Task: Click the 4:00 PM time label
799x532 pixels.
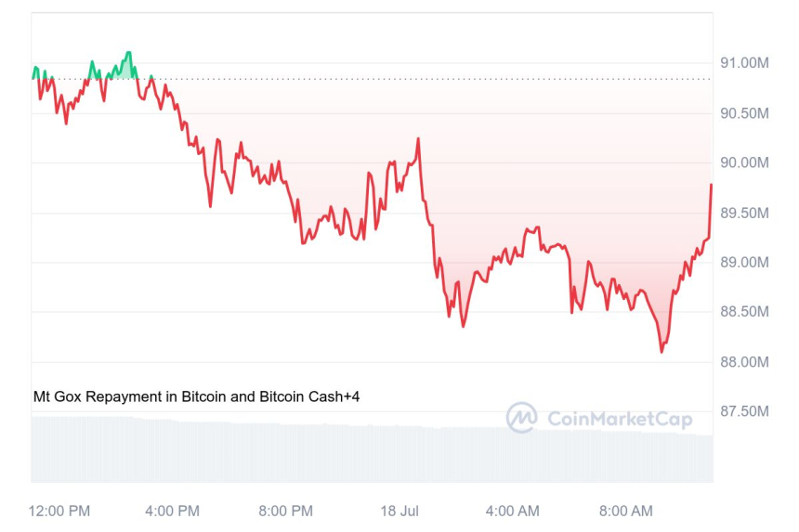Action: click(173, 511)
